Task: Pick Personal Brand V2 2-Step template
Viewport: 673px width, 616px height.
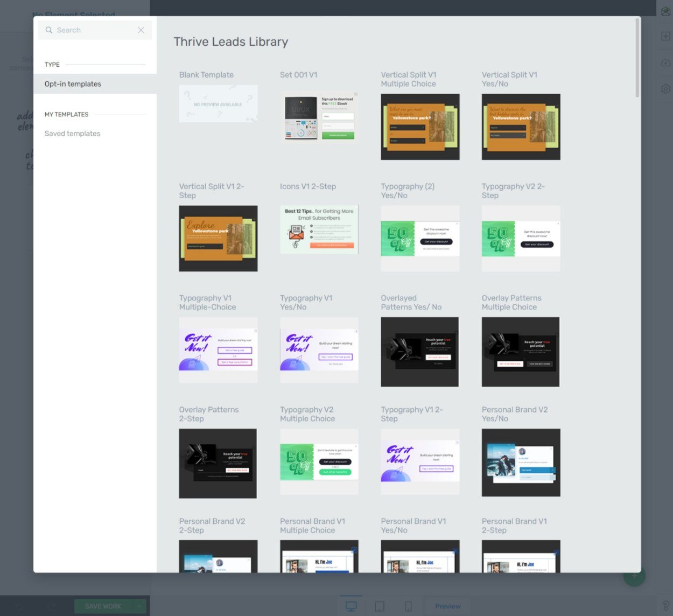Action: 218,556
